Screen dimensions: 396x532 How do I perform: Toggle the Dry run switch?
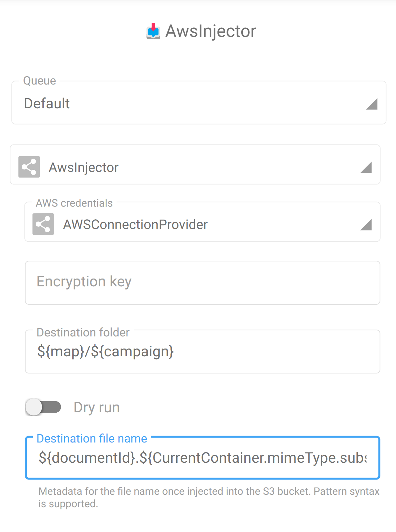coord(43,407)
